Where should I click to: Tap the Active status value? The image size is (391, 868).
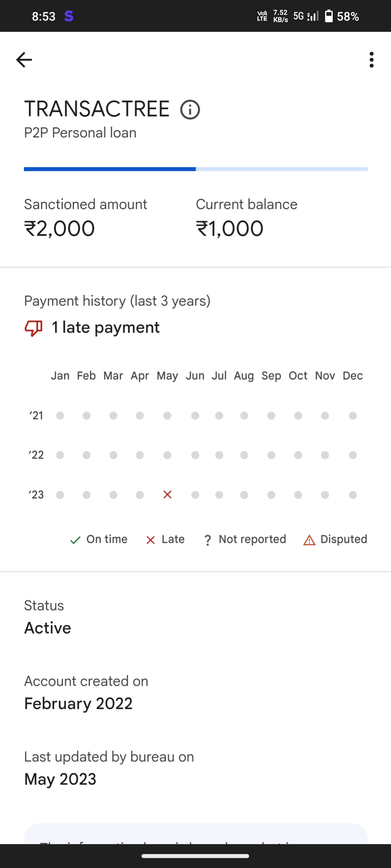click(48, 628)
